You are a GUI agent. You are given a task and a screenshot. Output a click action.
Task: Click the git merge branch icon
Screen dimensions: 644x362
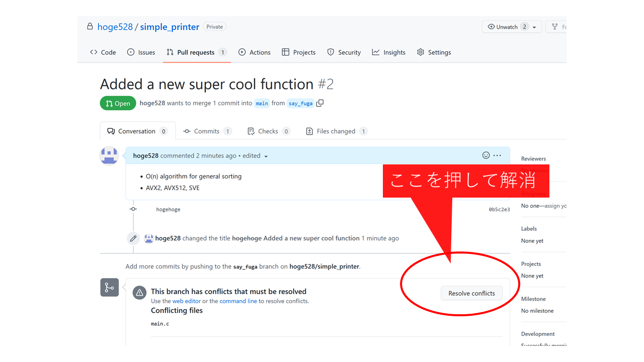pyautogui.click(x=109, y=288)
